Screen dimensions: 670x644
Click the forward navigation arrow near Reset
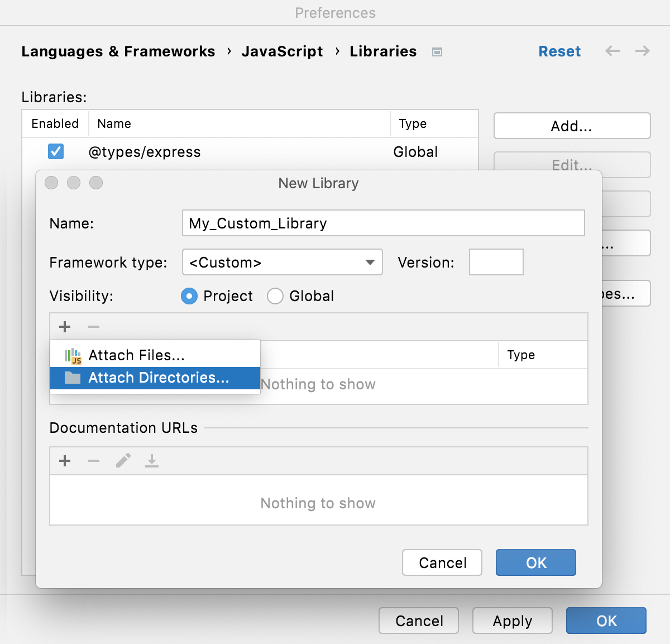tap(642, 51)
